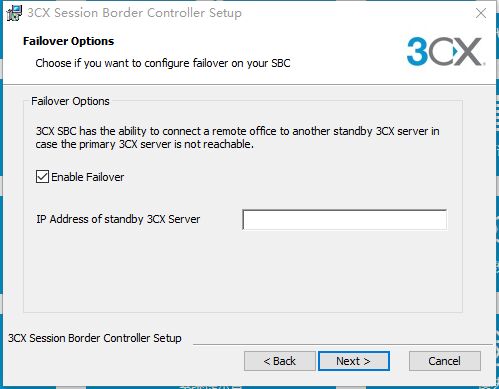499x389 pixels.
Task: Cancel the SBC setup wizard
Action: coord(445,361)
